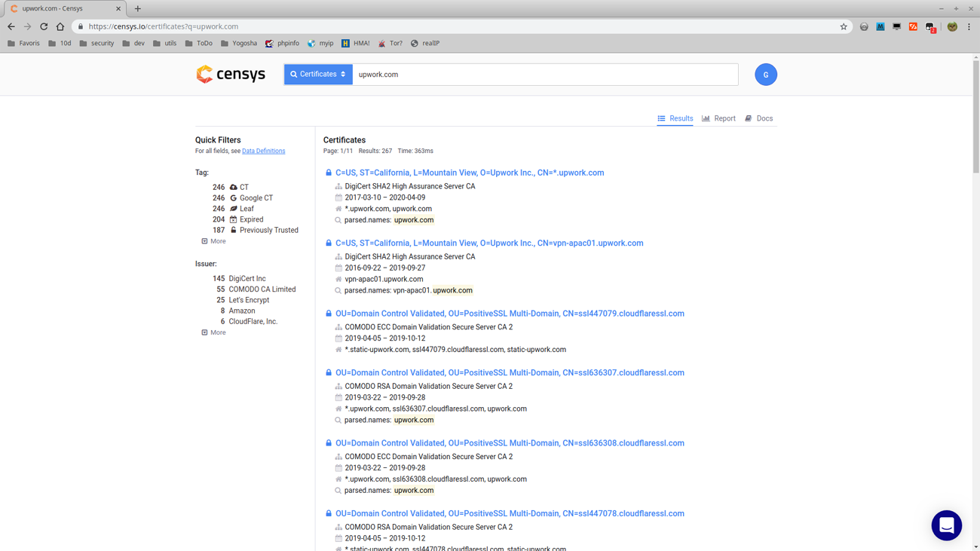Open certificate CN=ssl636307.cloudflaressl.com
The height and width of the screenshot is (551, 980).
[x=510, y=373]
